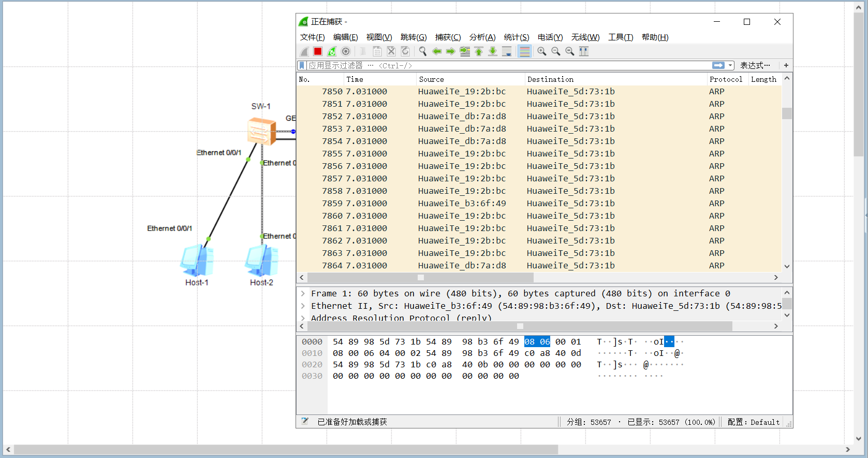The height and width of the screenshot is (458, 868).
Task: Sort by the Time column header
Action: pos(380,79)
